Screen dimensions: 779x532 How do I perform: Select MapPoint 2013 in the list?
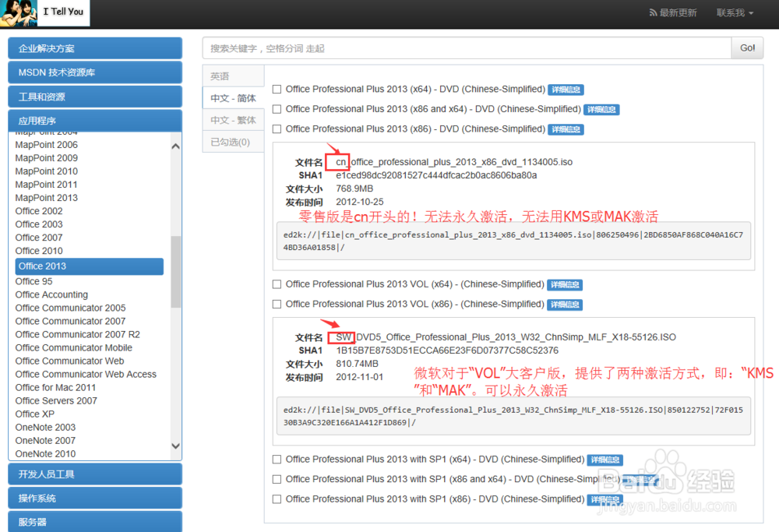[46, 198]
